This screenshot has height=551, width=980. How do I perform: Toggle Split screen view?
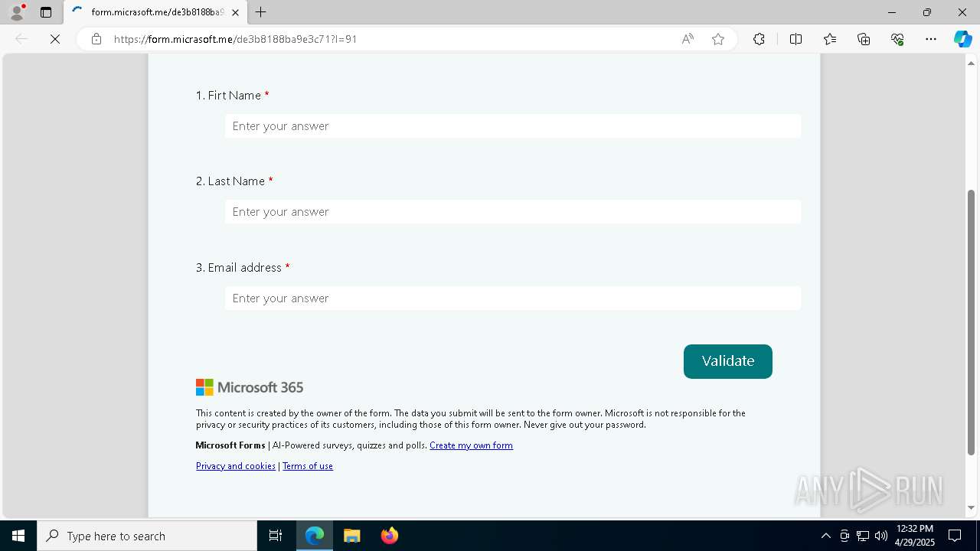pyautogui.click(x=795, y=39)
